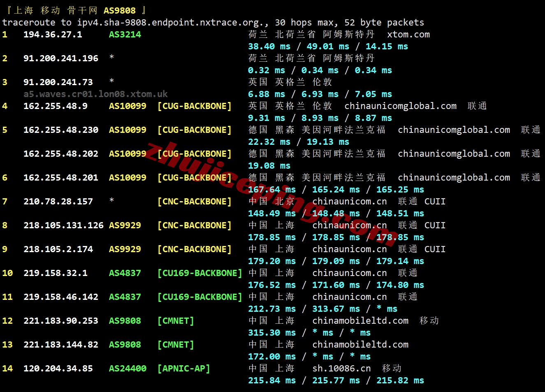Select the AS24400 label on hop 14
This screenshot has height=392, width=545.
(128, 369)
